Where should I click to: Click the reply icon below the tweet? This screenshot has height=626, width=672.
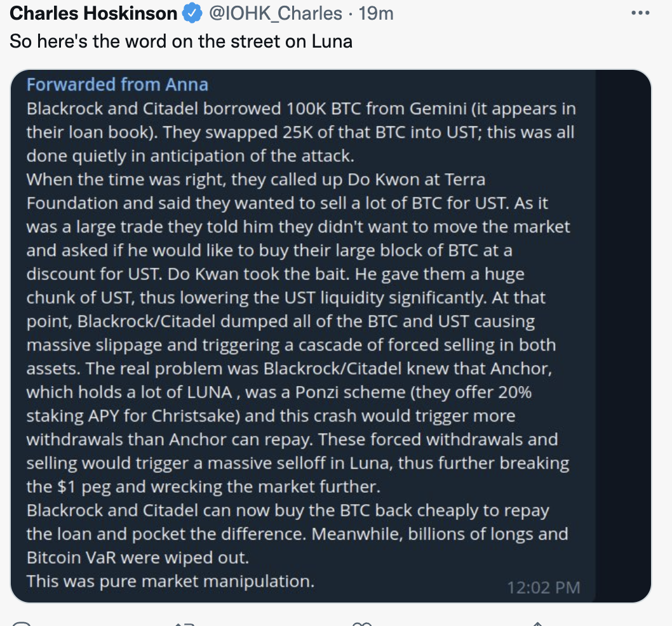tap(20, 623)
